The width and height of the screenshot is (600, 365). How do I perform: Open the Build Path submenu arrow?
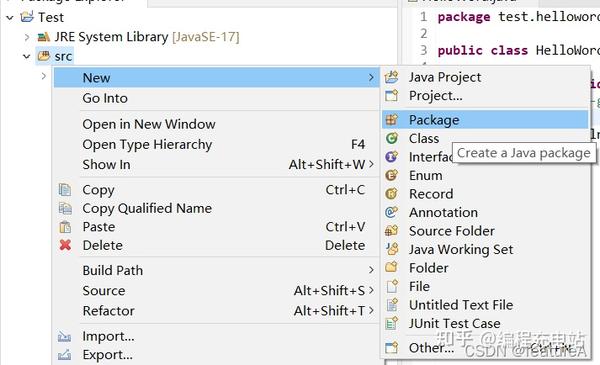[371, 270]
